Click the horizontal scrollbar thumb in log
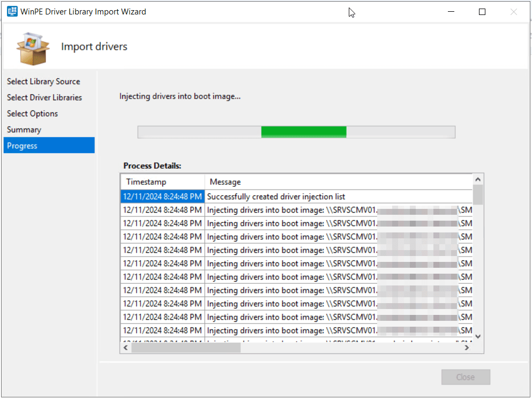Viewport: 532px width, 399px height. pos(185,348)
